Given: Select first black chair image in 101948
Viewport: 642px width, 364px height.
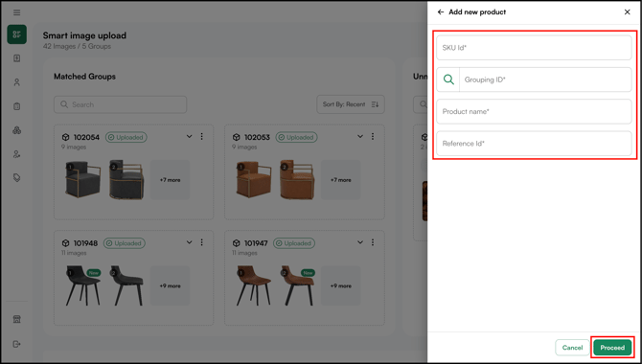Looking at the screenshot, I should coord(83,285).
